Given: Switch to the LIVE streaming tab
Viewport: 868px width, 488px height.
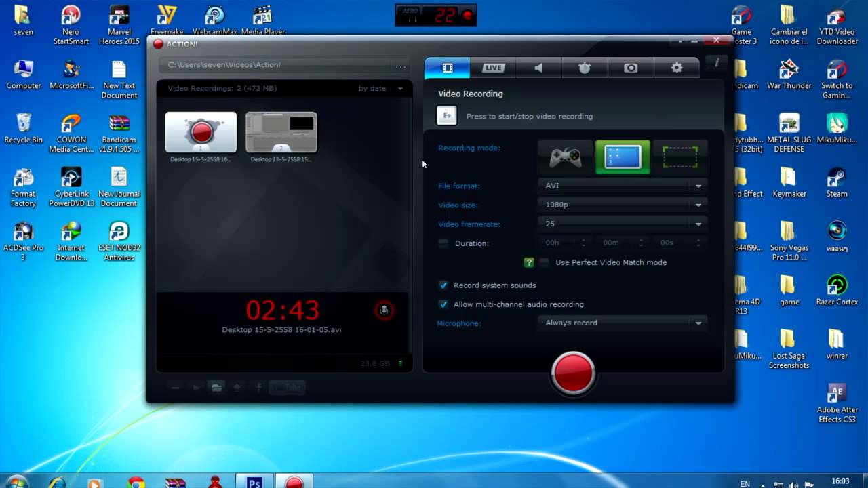Looking at the screenshot, I should [x=493, y=68].
